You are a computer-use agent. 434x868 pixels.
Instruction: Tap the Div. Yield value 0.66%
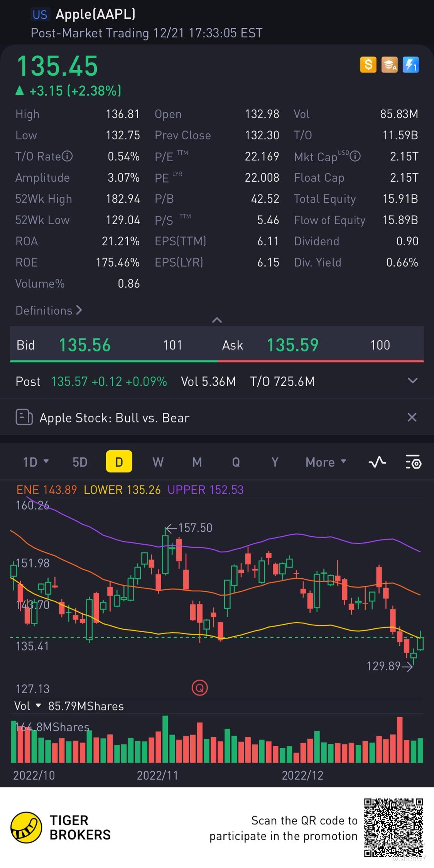[x=402, y=262]
